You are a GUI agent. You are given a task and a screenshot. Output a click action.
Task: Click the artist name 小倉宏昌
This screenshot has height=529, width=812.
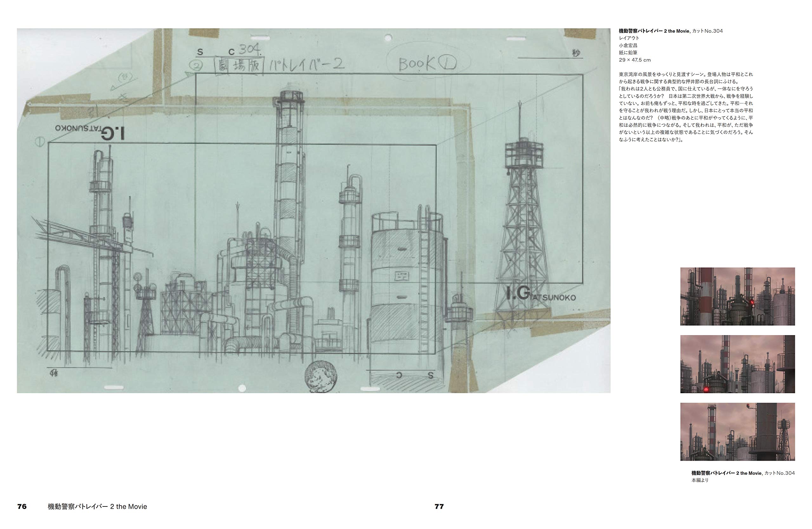[628, 45]
